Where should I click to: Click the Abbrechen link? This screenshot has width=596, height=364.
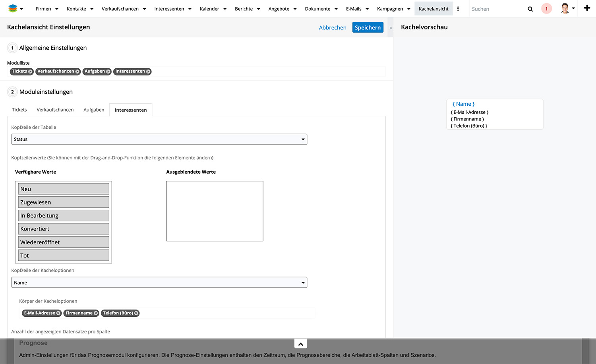pyautogui.click(x=333, y=27)
